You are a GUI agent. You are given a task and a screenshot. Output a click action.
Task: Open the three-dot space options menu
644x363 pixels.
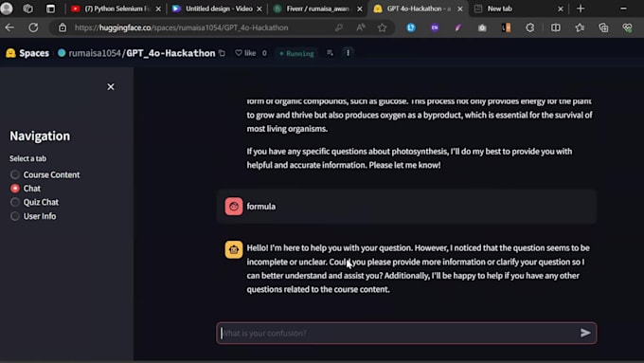[x=348, y=53]
